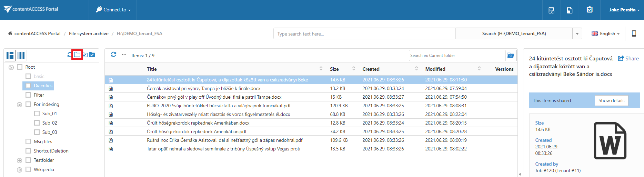
Task: Click the task list clock icon in header
Action: pyautogui.click(x=551, y=10)
